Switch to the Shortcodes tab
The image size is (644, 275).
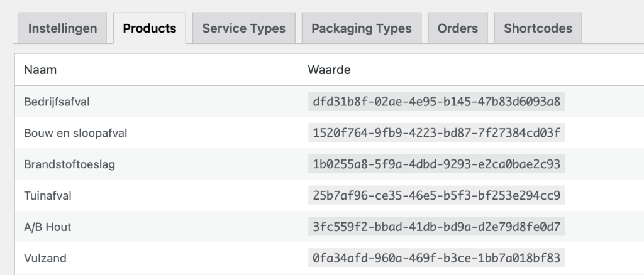click(538, 28)
